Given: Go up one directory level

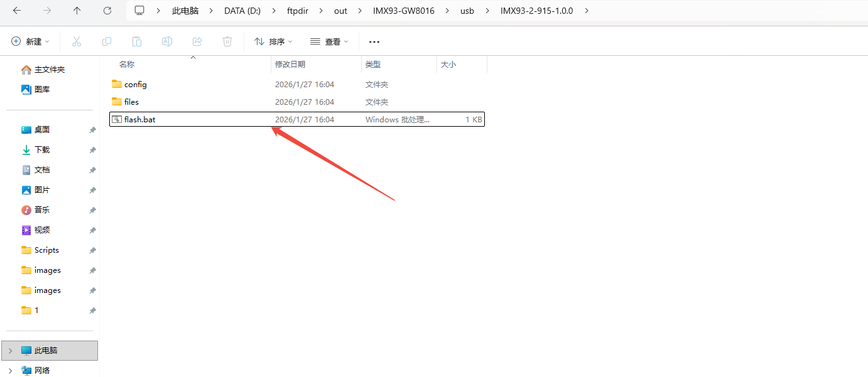Looking at the screenshot, I should pyautogui.click(x=77, y=11).
